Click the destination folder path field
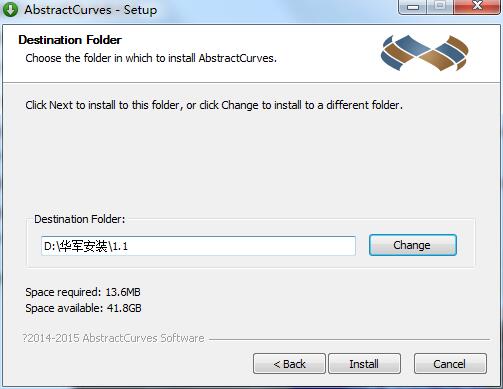This screenshot has width=503, height=389. (x=198, y=246)
